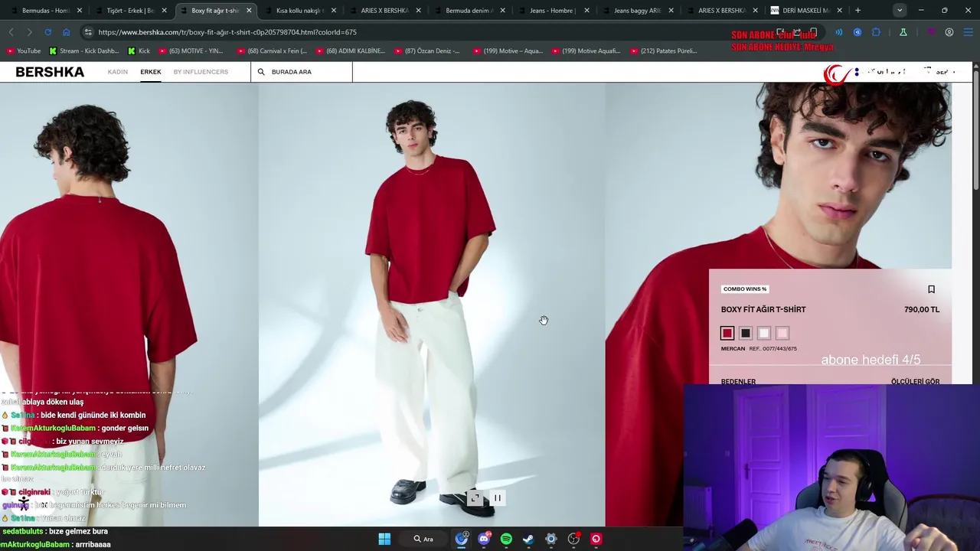
Task: Select the red Mercan color swatch
Action: (x=727, y=333)
